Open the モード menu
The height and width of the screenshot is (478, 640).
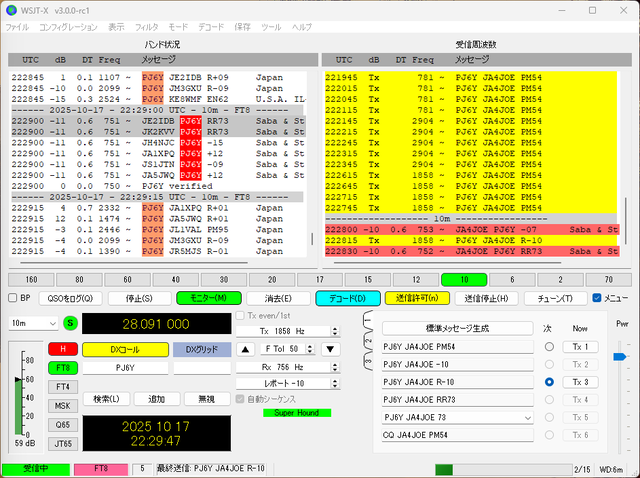click(178, 27)
